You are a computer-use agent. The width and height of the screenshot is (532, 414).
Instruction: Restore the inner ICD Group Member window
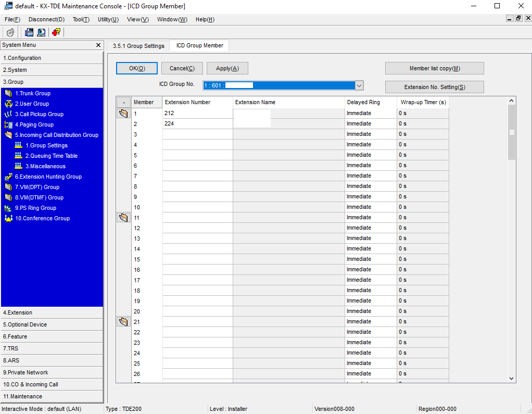[518, 18]
